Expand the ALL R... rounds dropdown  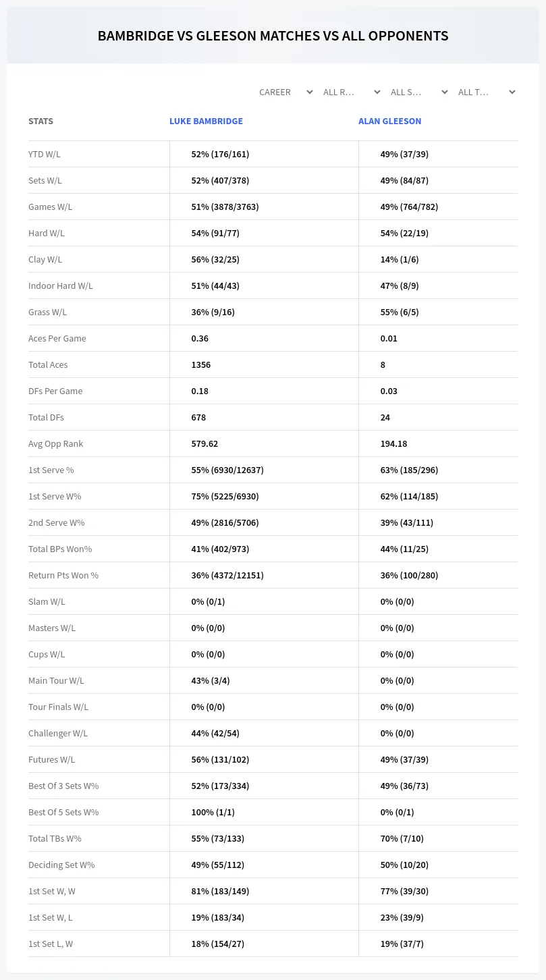coord(351,92)
